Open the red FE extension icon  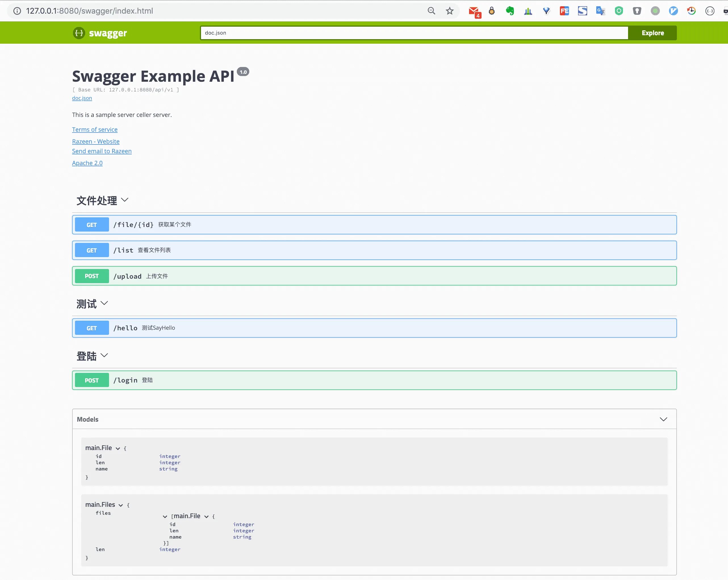[x=564, y=11]
